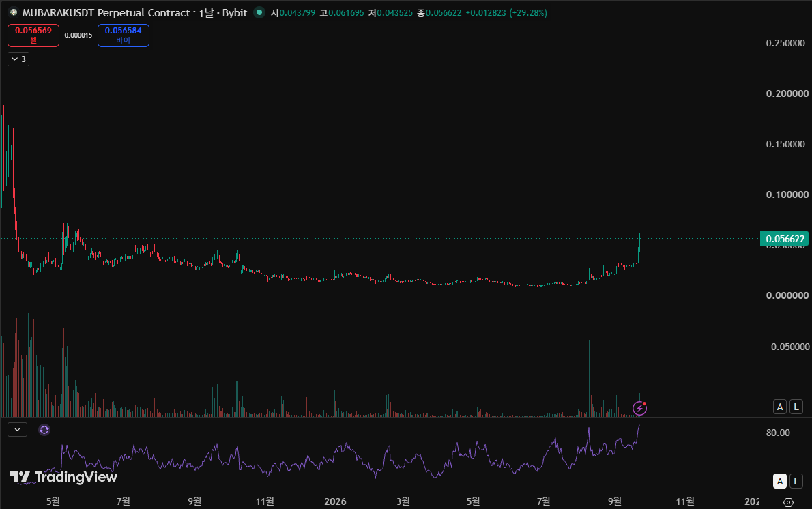The width and height of the screenshot is (812, 509).
Task: Toggle log scale (L) on the main price pane
Action: (796, 407)
